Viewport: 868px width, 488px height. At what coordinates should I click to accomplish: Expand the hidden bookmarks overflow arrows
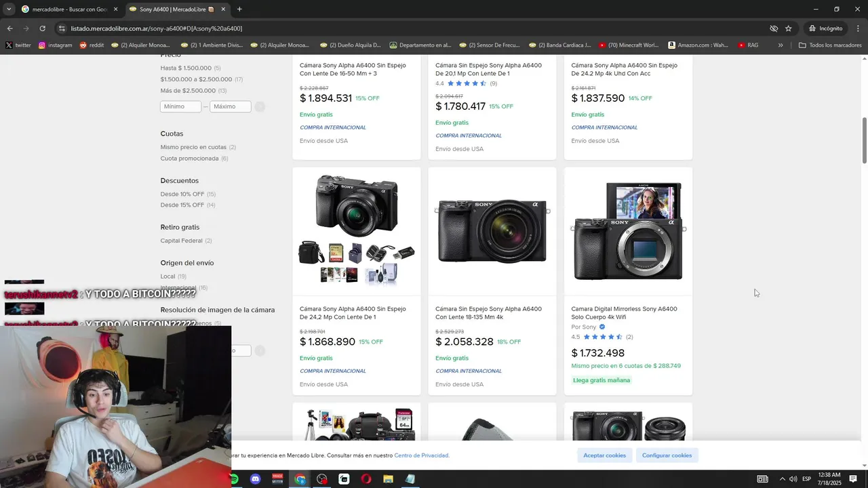click(x=781, y=45)
